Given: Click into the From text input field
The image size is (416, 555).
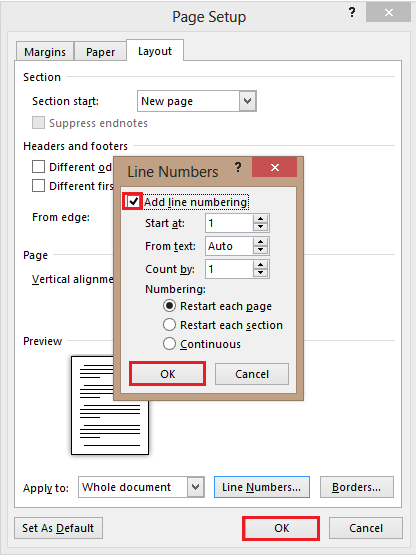Looking at the screenshot, I should [x=229, y=246].
